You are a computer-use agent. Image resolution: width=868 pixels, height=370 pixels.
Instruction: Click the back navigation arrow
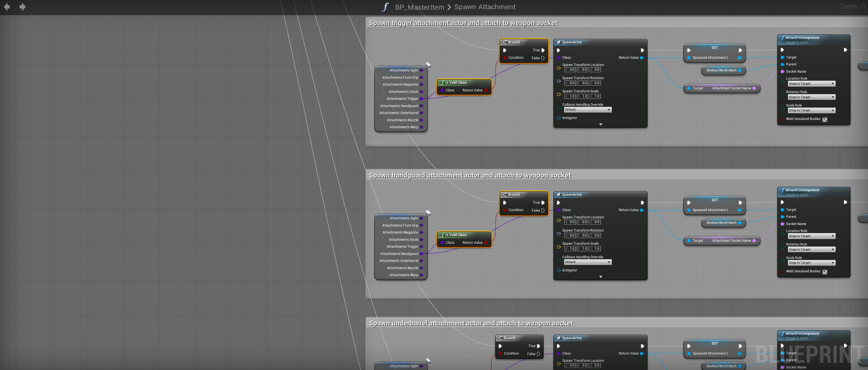(x=7, y=7)
